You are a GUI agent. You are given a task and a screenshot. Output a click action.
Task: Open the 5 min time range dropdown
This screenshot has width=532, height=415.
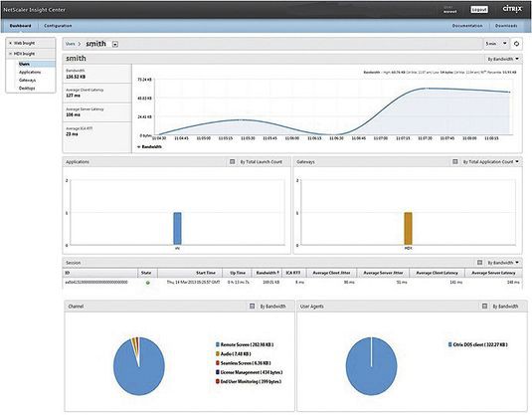point(496,44)
